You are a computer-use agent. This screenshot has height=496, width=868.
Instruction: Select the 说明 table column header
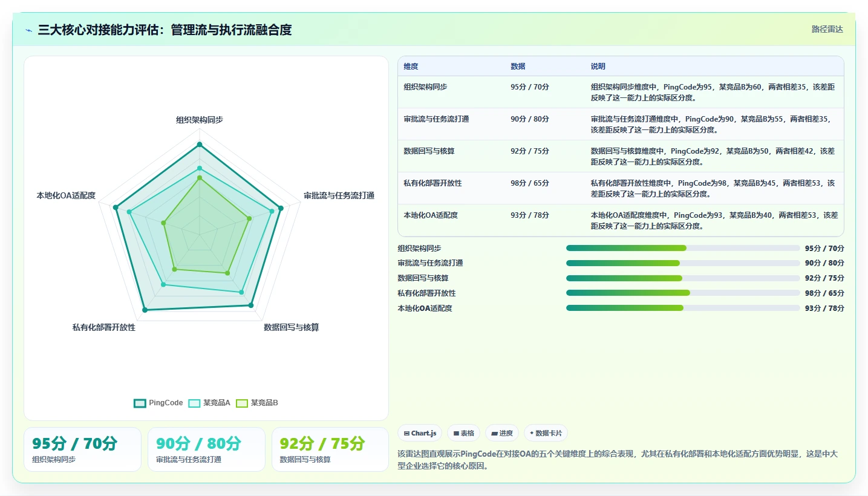[x=598, y=67]
